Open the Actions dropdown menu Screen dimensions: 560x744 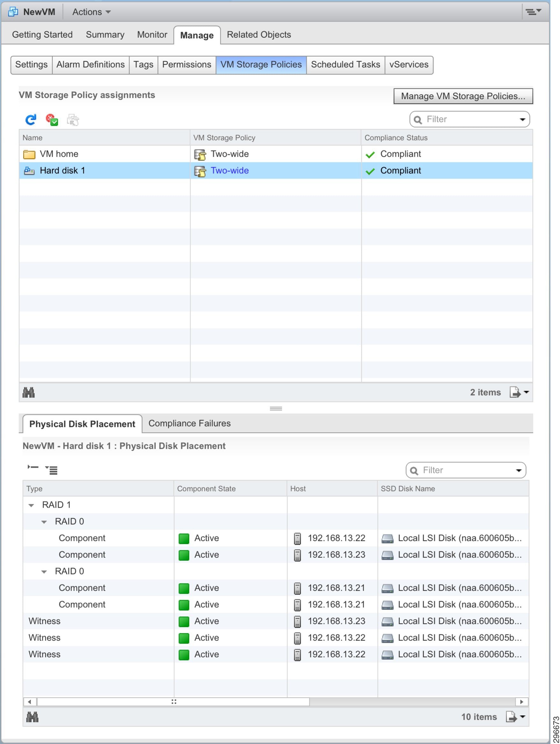click(x=91, y=12)
